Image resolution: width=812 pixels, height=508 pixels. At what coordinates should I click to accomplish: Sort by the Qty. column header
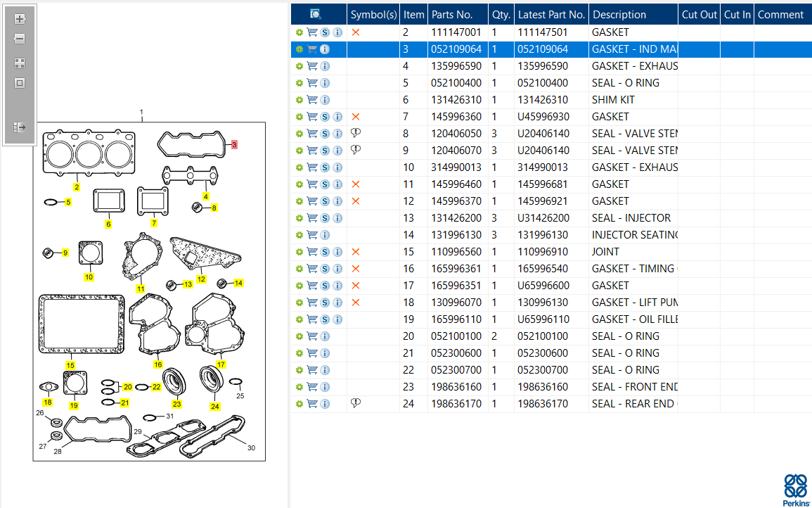tap(501, 15)
